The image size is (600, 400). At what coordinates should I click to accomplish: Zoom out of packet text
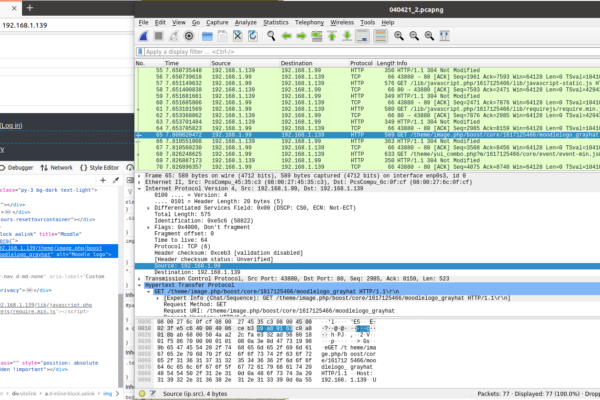coord(414,36)
